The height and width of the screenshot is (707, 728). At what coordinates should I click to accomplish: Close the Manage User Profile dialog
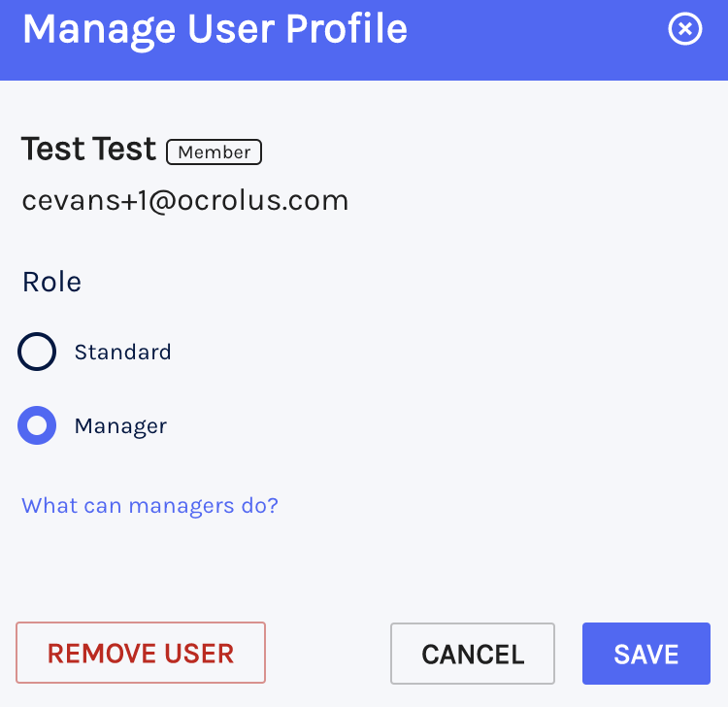point(685,29)
